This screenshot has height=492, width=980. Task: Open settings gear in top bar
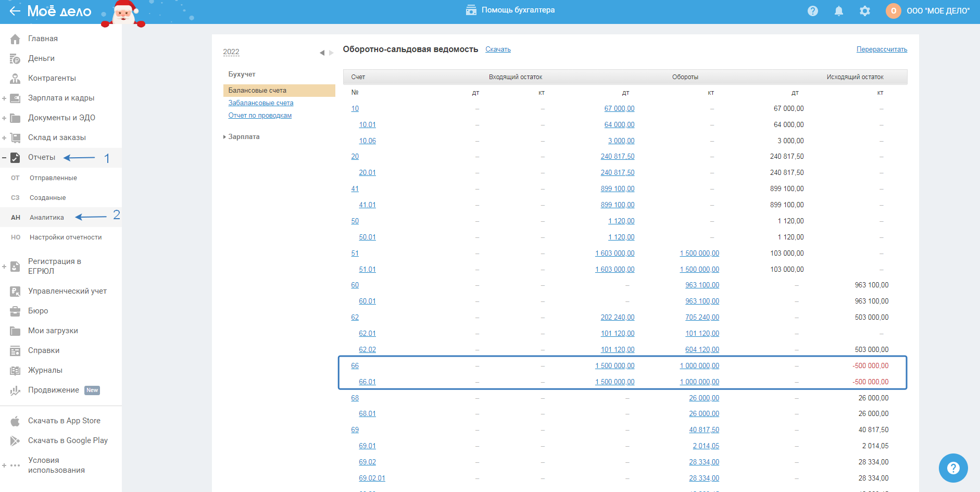pyautogui.click(x=864, y=11)
